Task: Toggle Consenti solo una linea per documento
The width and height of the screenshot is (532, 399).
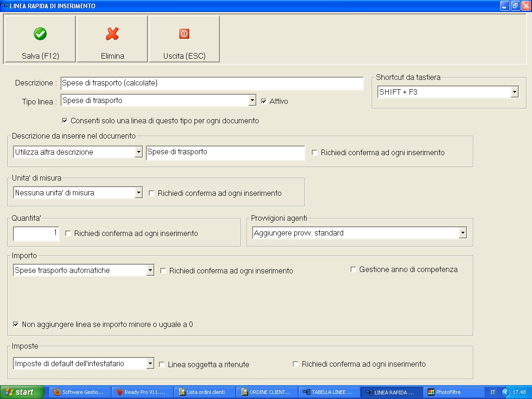Action: coord(65,121)
